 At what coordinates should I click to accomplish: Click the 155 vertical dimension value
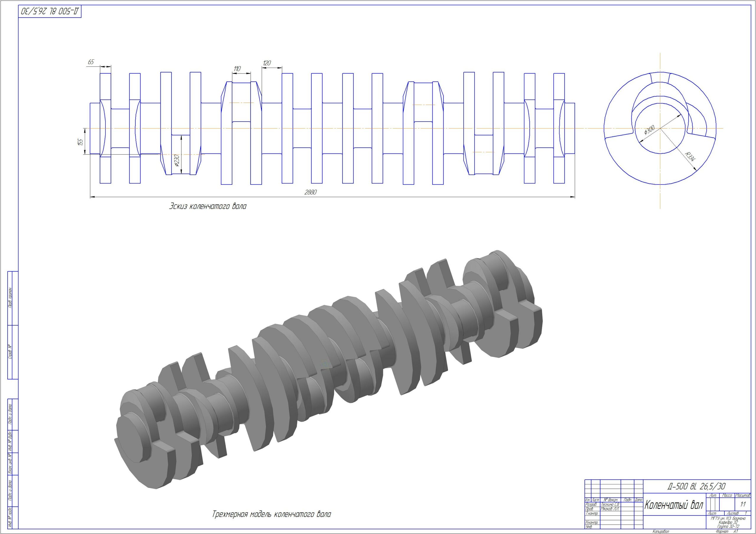[80, 142]
